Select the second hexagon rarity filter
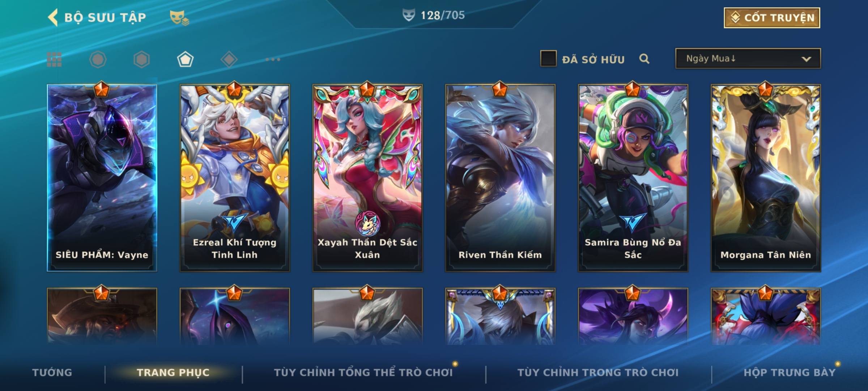The width and height of the screenshot is (868, 391). 141,59
